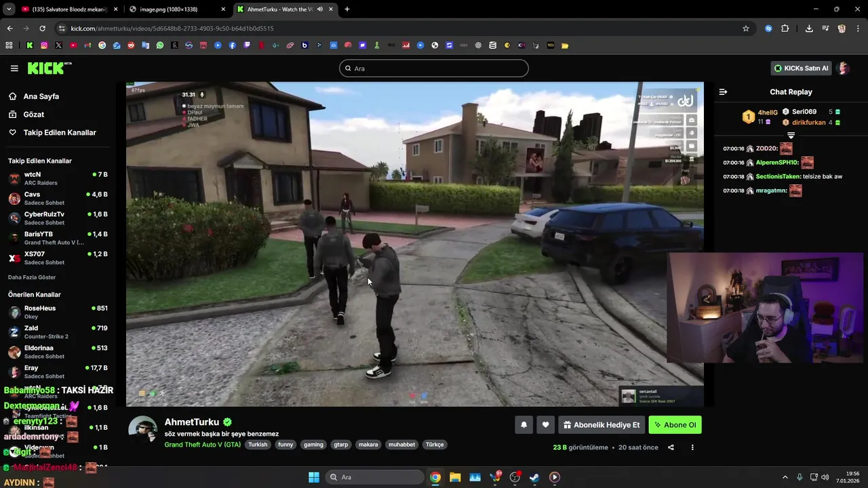
Task: Open the Twitch bookmark
Action: 247,45
